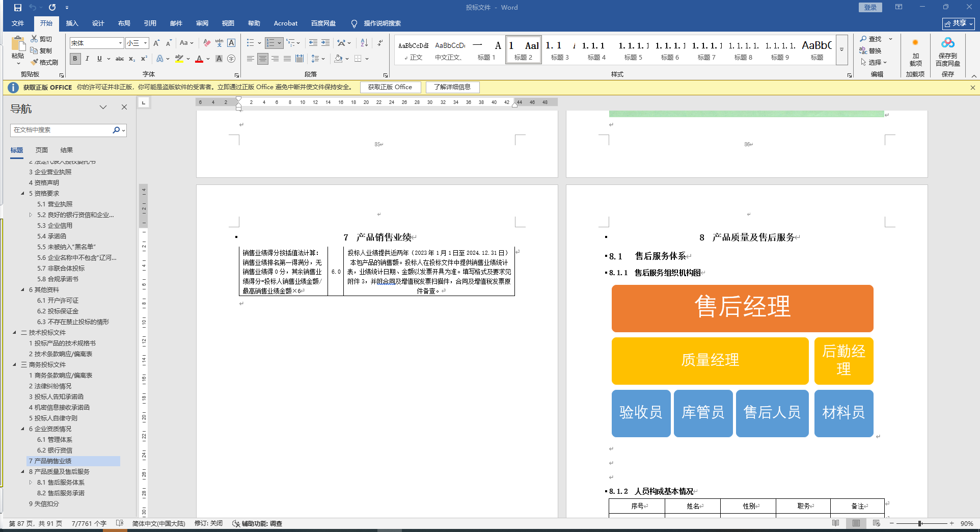Toggle show/hide paragraph marks

click(x=380, y=43)
